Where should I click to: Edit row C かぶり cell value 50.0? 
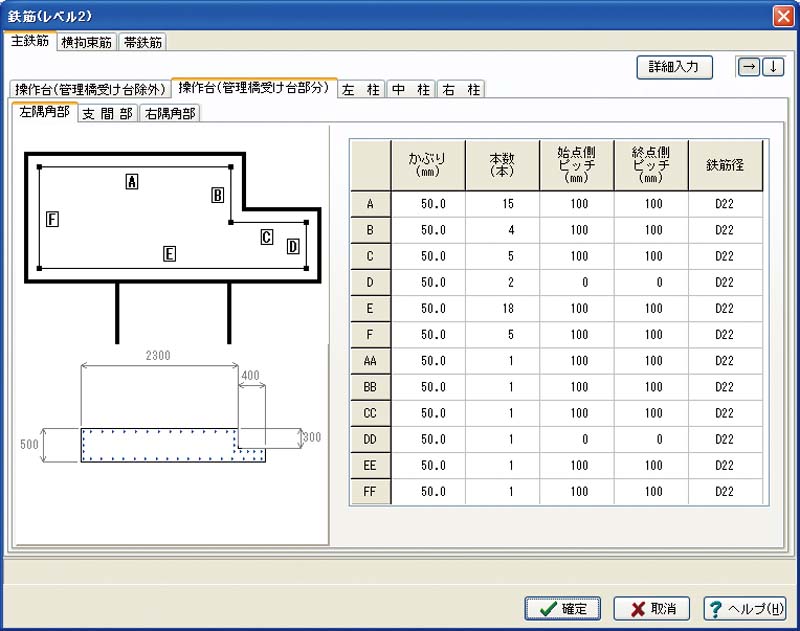[x=428, y=256]
